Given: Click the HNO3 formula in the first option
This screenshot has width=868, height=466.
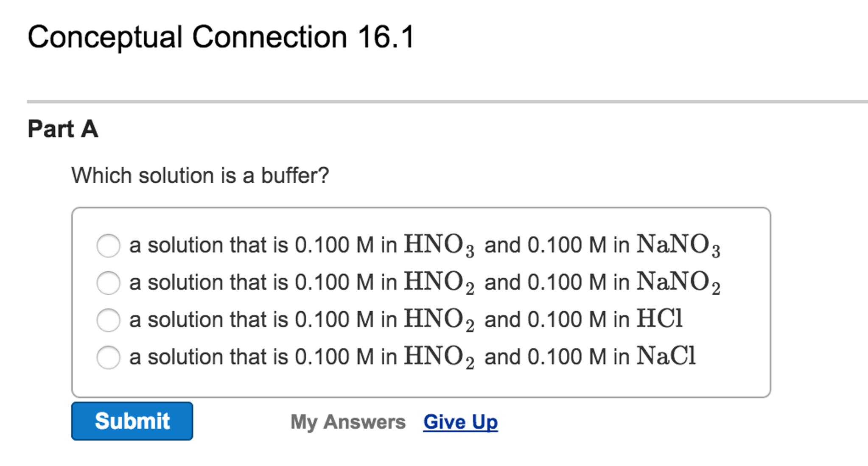Looking at the screenshot, I should pos(439,246).
